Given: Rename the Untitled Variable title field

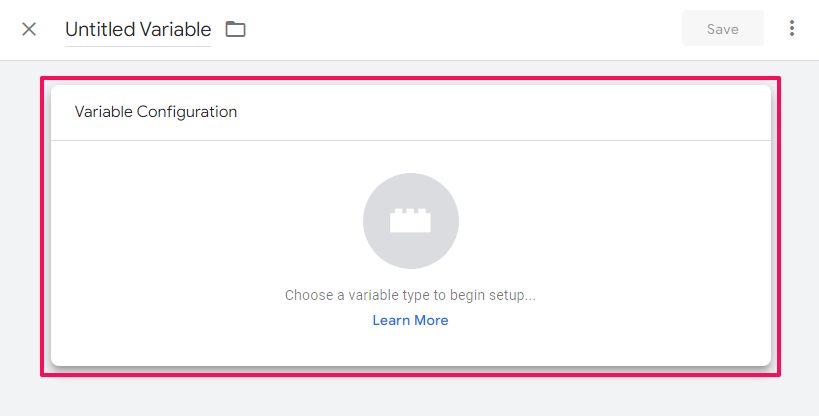Looking at the screenshot, I should 138,29.
